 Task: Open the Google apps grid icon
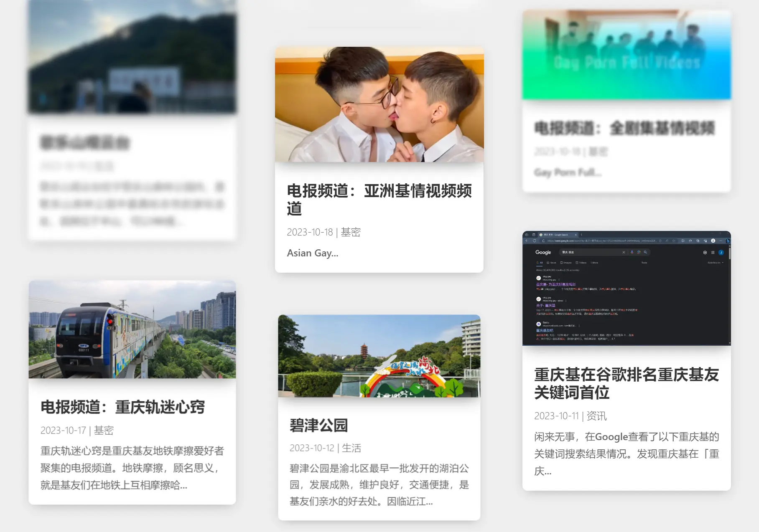coord(713,252)
